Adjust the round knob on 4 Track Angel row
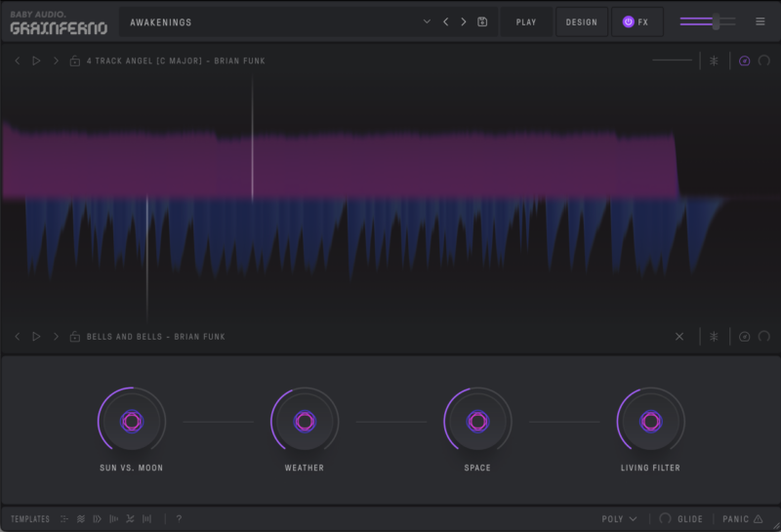The width and height of the screenshot is (781, 532). 764,61
